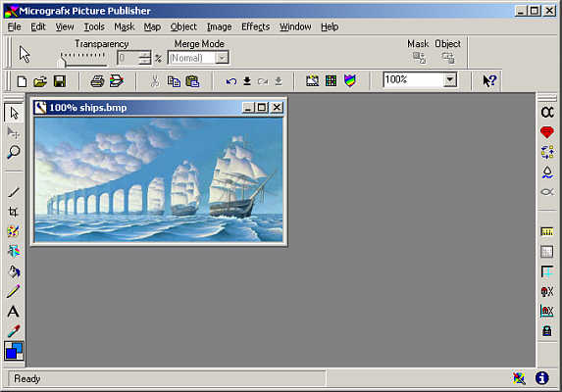Screen dimensions: 562x392
Task: Click the infinity loop icon in right toolbar
Action: (x=547, y=113)
